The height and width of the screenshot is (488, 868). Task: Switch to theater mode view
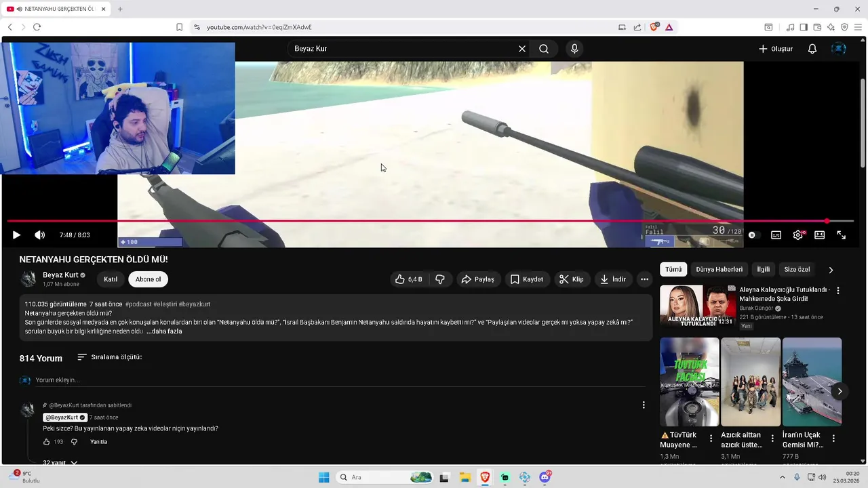(819, 235)
